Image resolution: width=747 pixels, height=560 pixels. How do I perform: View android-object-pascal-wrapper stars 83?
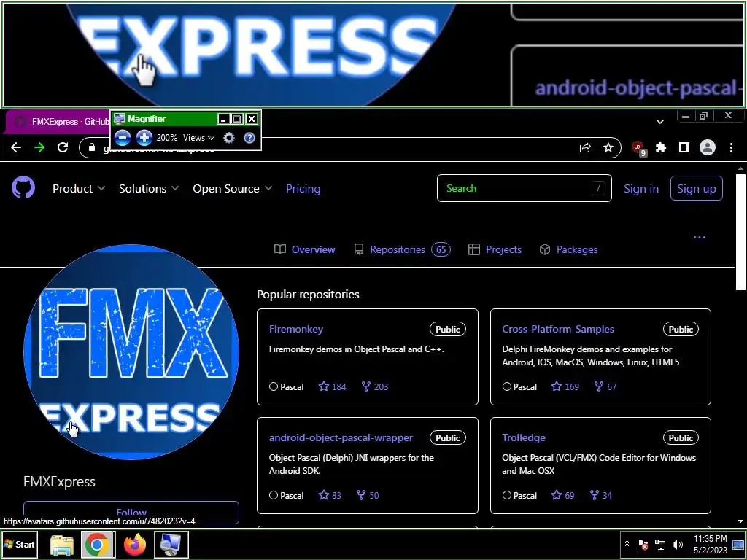tap(330, 495)
